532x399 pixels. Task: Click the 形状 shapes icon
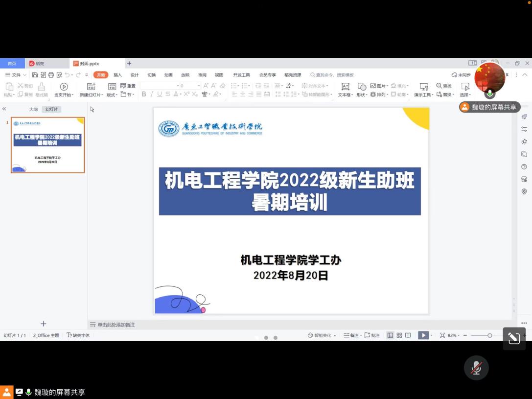click(362, 87)
